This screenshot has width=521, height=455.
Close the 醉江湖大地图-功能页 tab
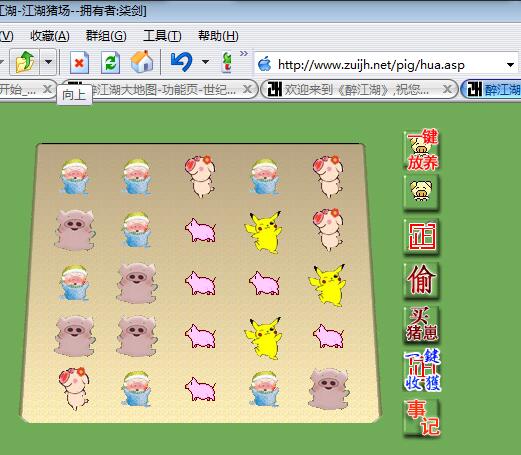(x=247, y=89)
